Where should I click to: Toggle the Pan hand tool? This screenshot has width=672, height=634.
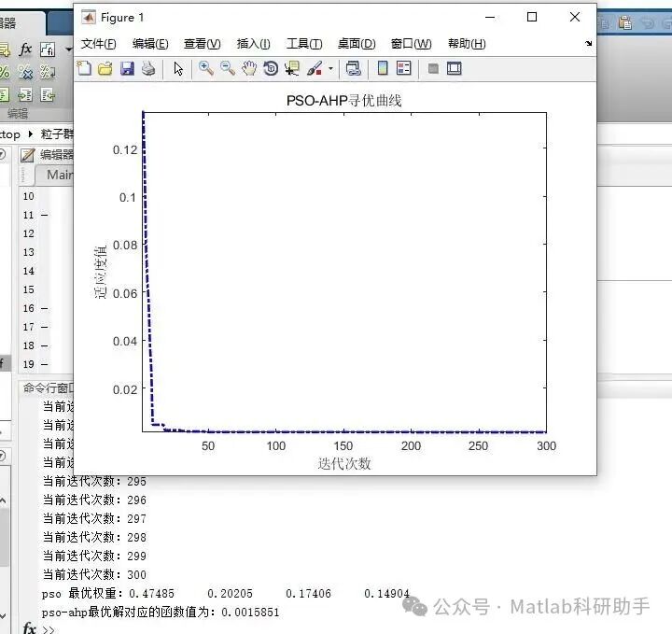pyautogui.click(x=249, y=68)
